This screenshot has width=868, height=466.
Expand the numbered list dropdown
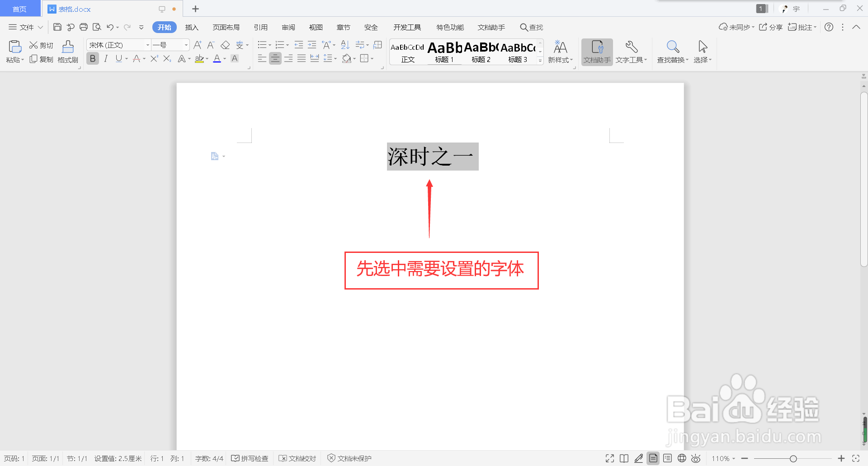pyautogui.click(x=288, y=45)
